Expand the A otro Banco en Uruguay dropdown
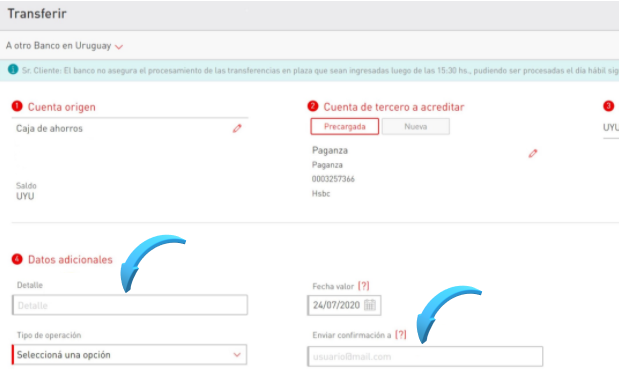This screenshot has height=387, width=619. click(x=64, y=46)
